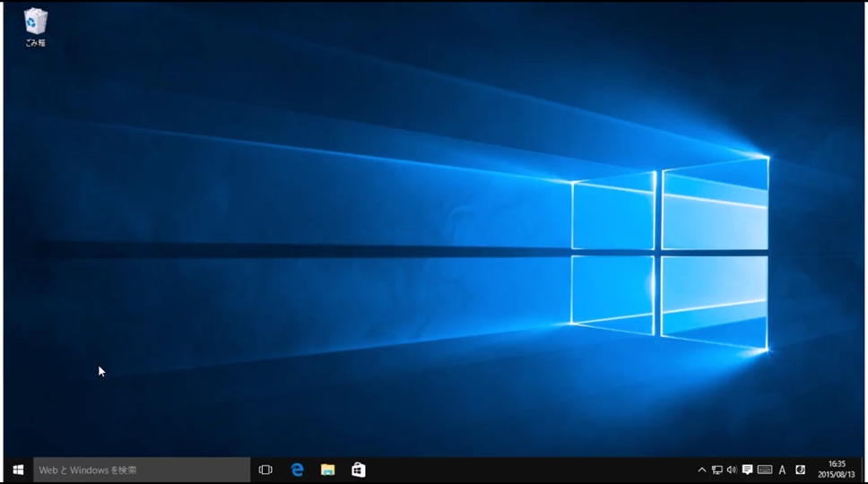Click the Show desktop strip
The image size is (868, 484).
862,470
